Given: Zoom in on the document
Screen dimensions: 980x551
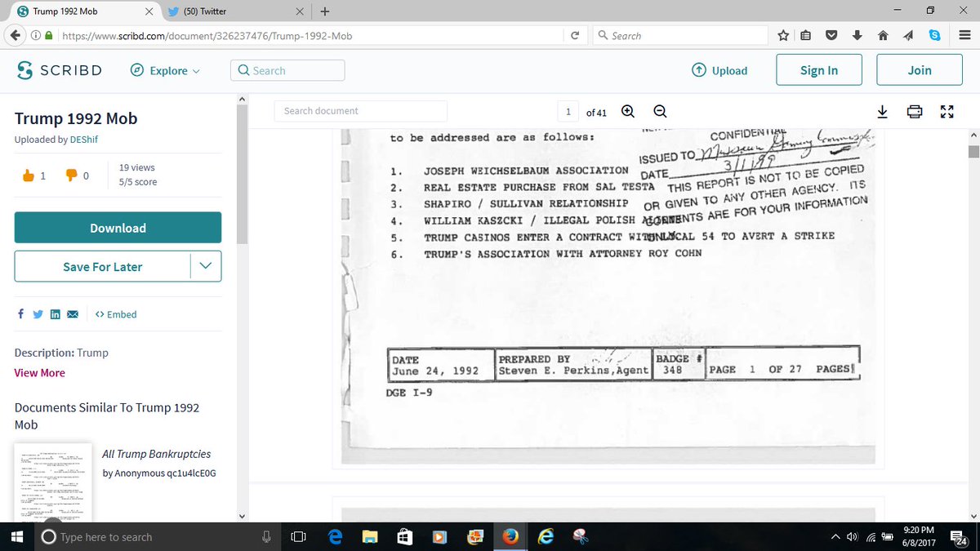Looking at the screenshot, I should [628, 112].
